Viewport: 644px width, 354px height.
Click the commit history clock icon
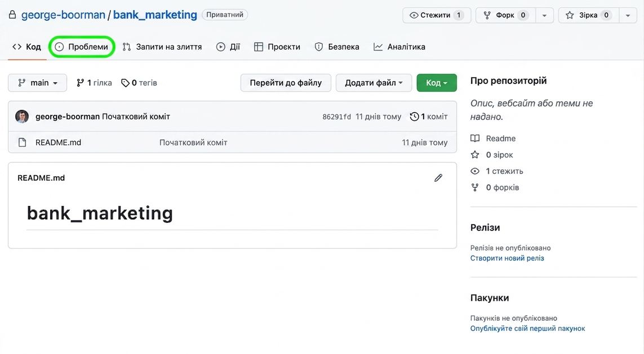point(415,116)
